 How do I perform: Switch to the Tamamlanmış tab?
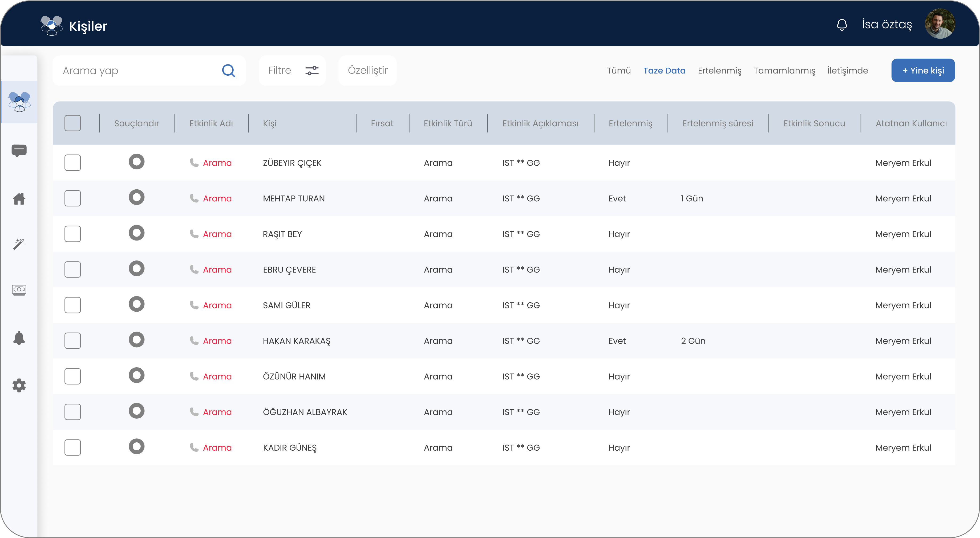784,71
